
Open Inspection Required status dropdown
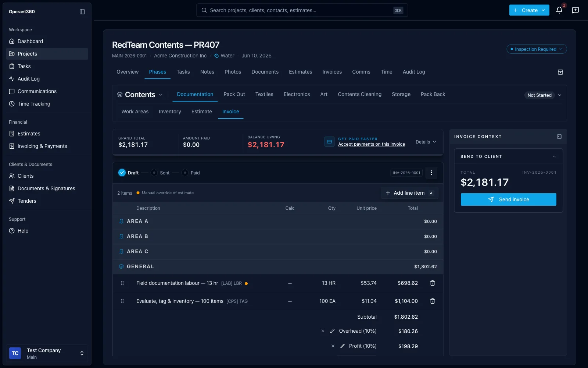[x=537, y=49]
